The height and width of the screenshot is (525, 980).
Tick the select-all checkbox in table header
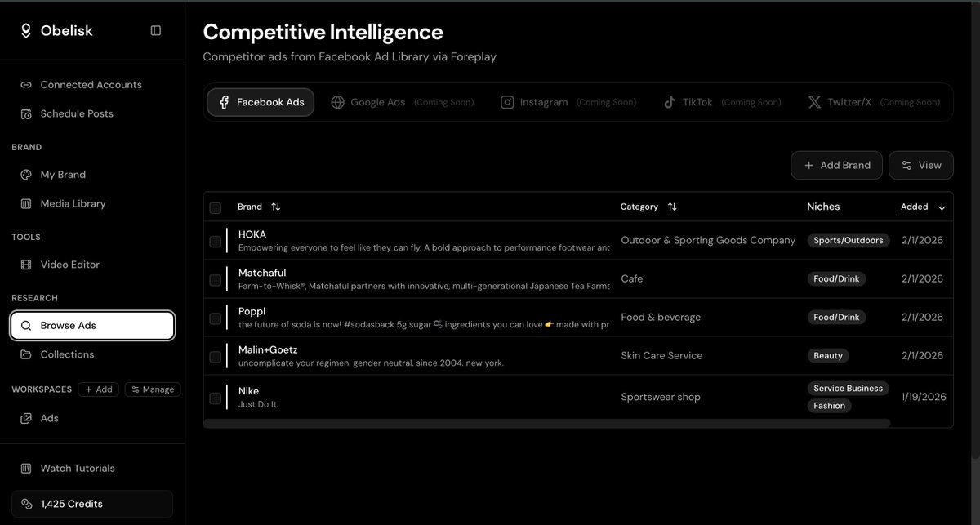coord(216,207)
